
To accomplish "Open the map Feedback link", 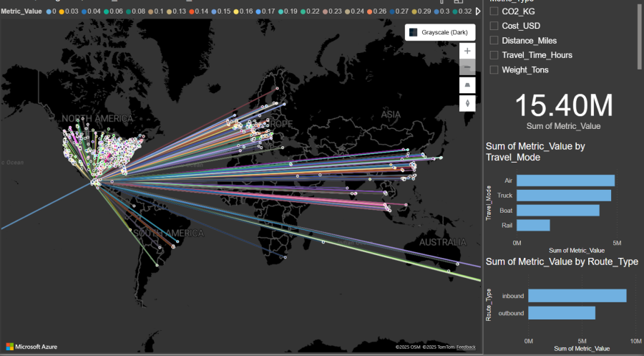I will (466, 347).
